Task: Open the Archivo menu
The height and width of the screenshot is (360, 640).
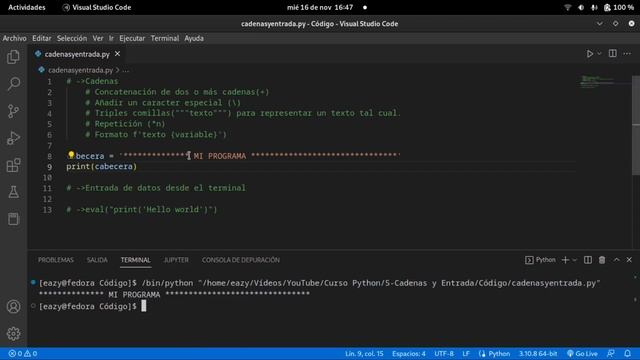Action: click(x=14, y=38)
